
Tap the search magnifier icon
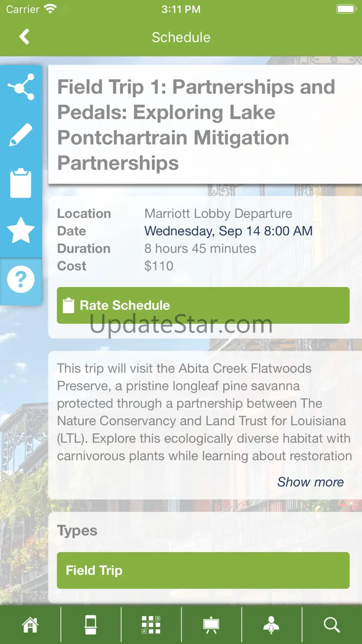332,625
